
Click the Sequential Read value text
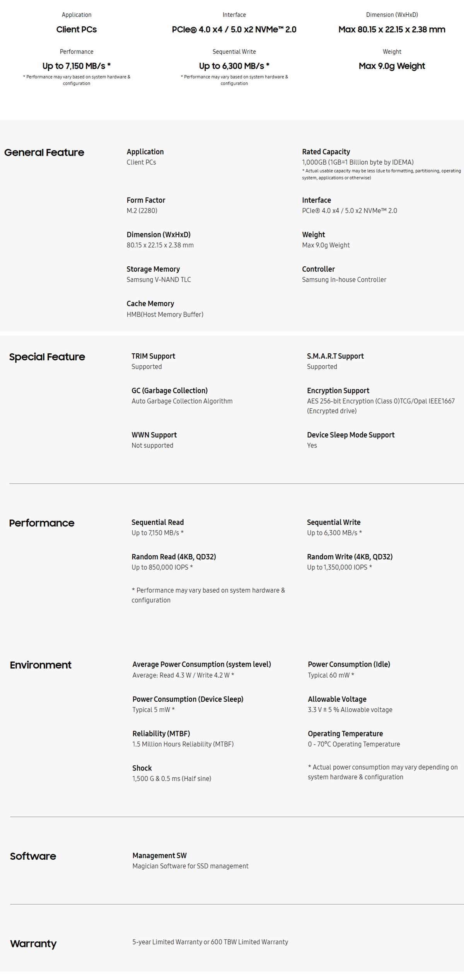157,533
